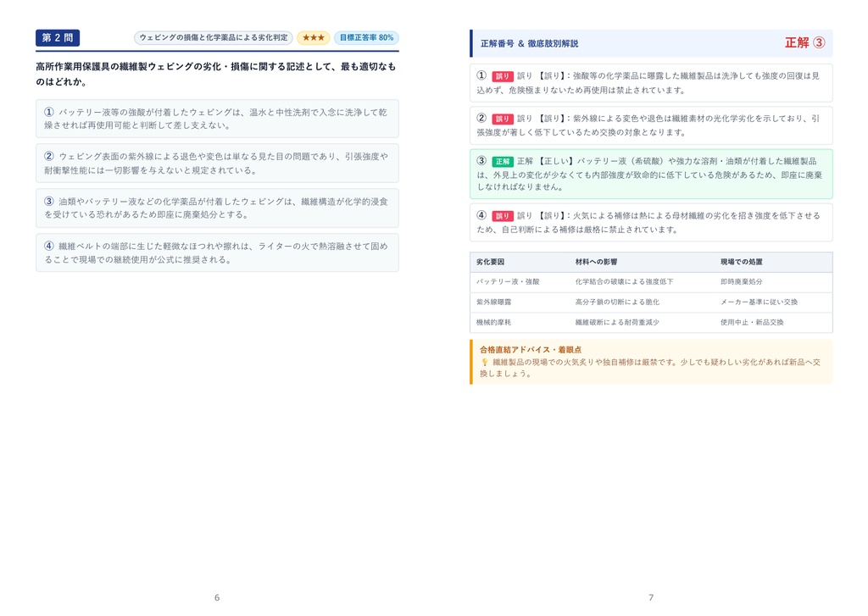This screenshot has height=616, width=868.
Task: Click the 劣化要因 column header
Action: click(491, 262)
